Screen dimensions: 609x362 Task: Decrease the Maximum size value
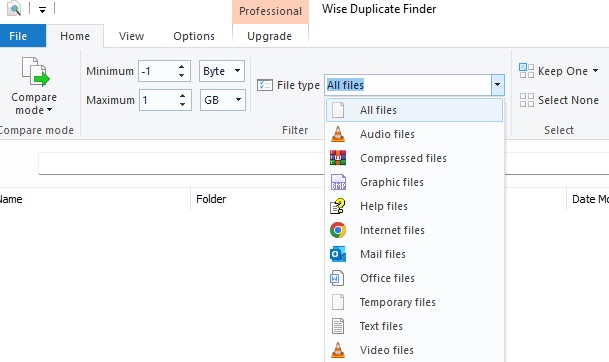tap(182, 104)
